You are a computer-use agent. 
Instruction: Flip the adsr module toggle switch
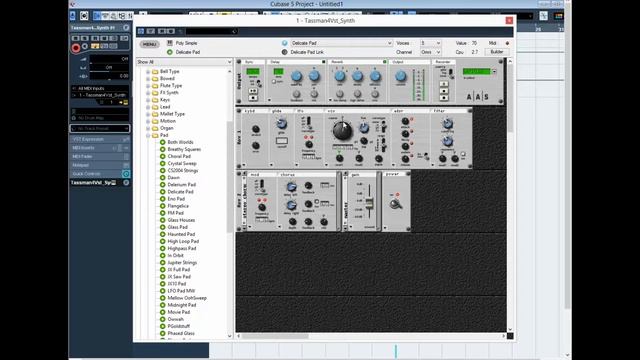click(x=426, y=156)
